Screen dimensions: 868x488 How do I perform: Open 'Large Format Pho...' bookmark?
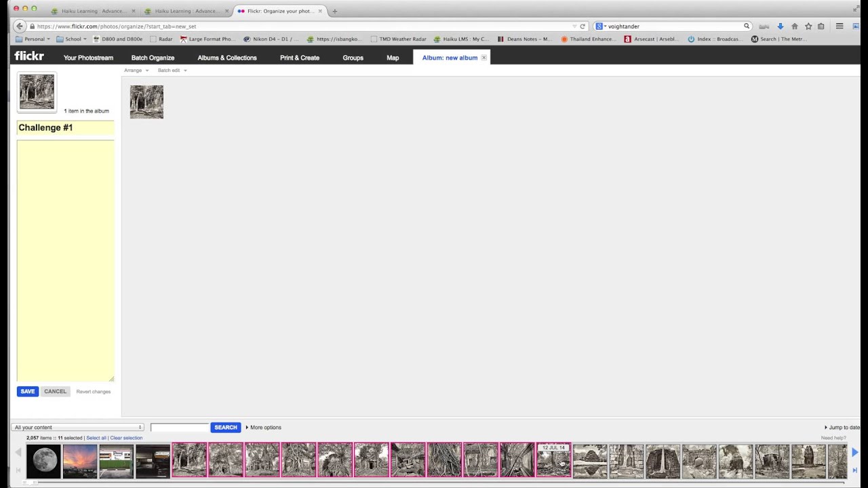pyautogui.click(x=207, y=39)
